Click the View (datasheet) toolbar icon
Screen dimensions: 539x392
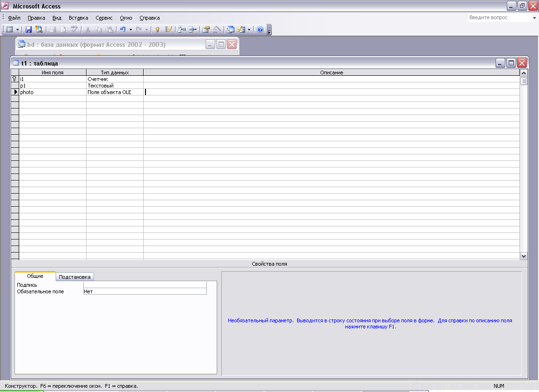point(10,29)
